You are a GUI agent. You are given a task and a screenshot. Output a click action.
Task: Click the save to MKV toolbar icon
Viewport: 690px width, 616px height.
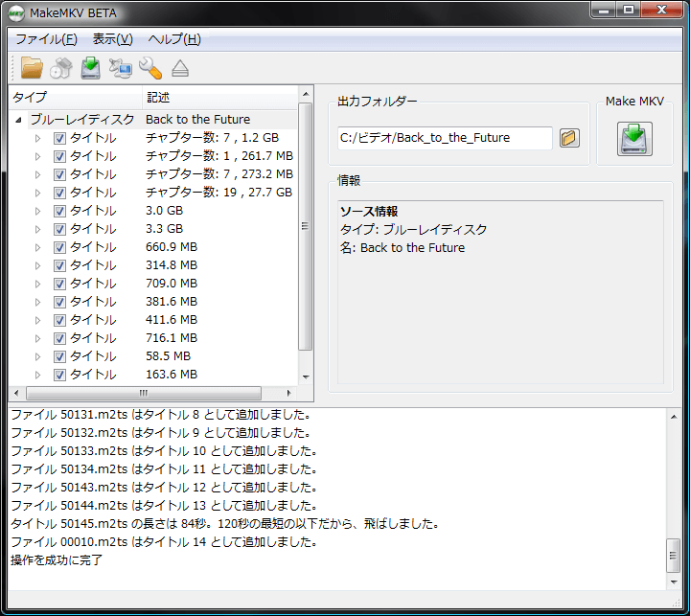tap(91, 68)
